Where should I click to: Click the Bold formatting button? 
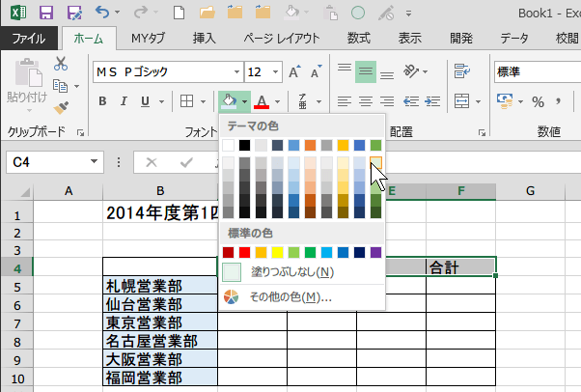[x=101, y=102]
